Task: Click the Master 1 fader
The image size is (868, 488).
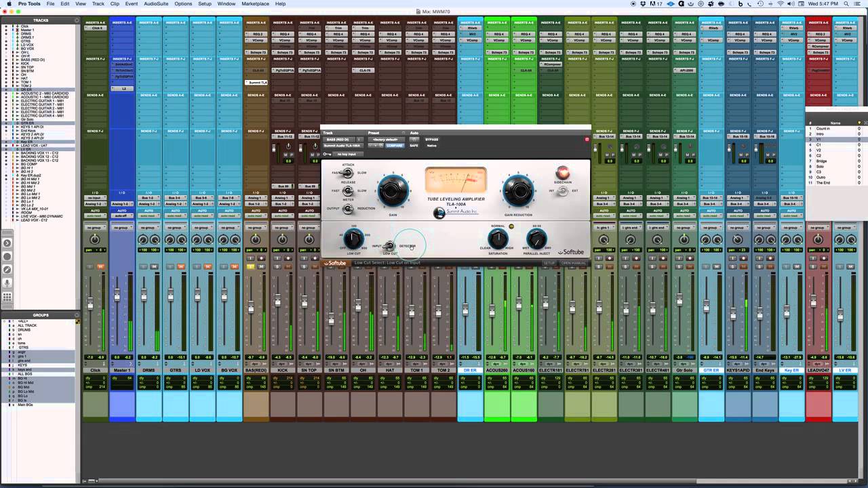Action: pyautogui.click(x=117, y=296)
